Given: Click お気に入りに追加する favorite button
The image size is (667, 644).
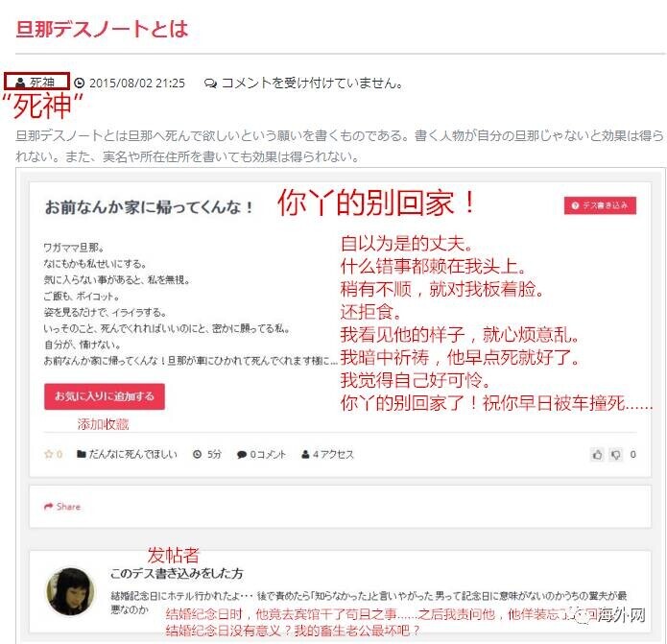Looking at the screenshot, I should (x=105, y=396).
